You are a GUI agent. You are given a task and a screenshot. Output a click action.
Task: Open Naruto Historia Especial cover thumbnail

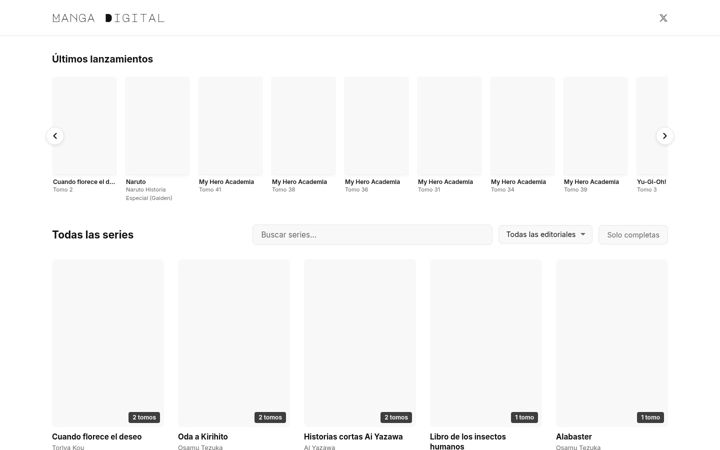[x=158, y=126]
